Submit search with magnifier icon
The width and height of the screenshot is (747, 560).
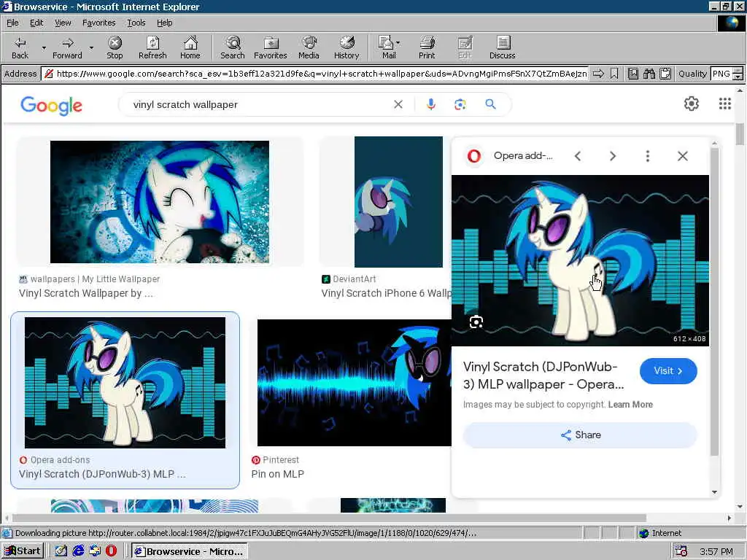tap(490, 104)
